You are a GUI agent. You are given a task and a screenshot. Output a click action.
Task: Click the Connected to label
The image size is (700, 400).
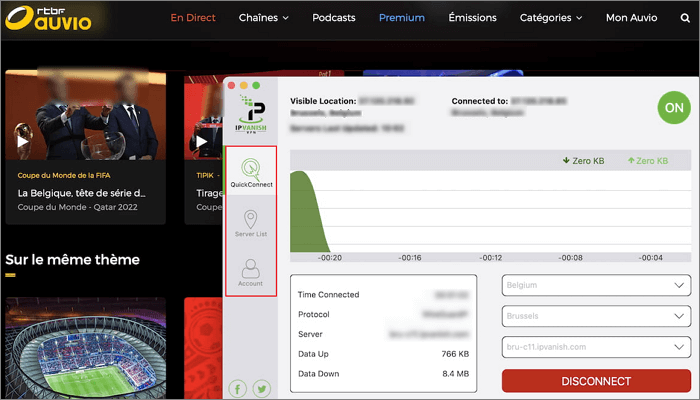coord(479,101)
